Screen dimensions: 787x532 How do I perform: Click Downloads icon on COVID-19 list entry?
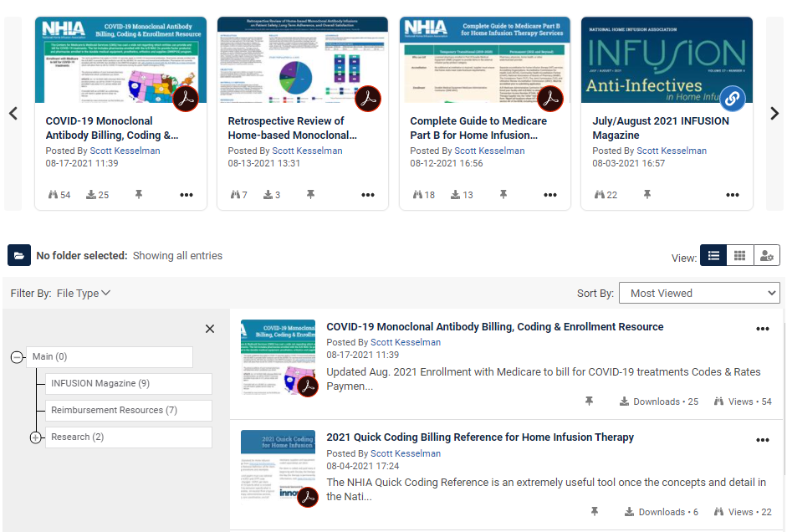(626, 401)
